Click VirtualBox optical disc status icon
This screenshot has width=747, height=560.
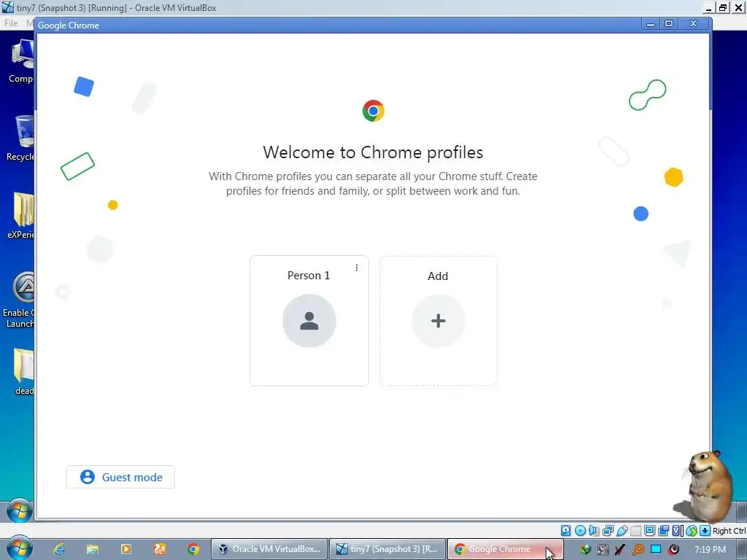coord(580,531)
